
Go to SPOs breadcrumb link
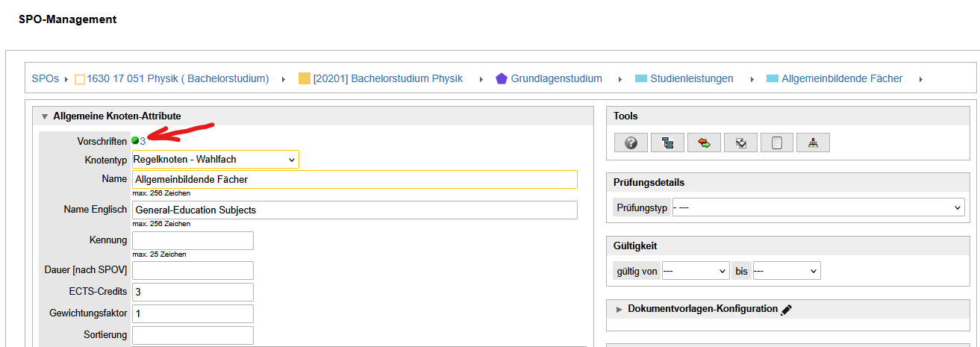pos(45,78)
